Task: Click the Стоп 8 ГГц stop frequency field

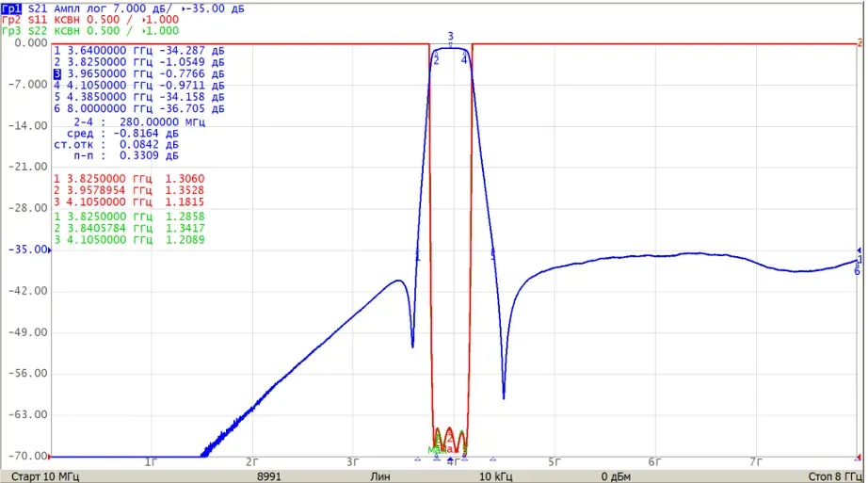Action: click(x=836, y=476)
